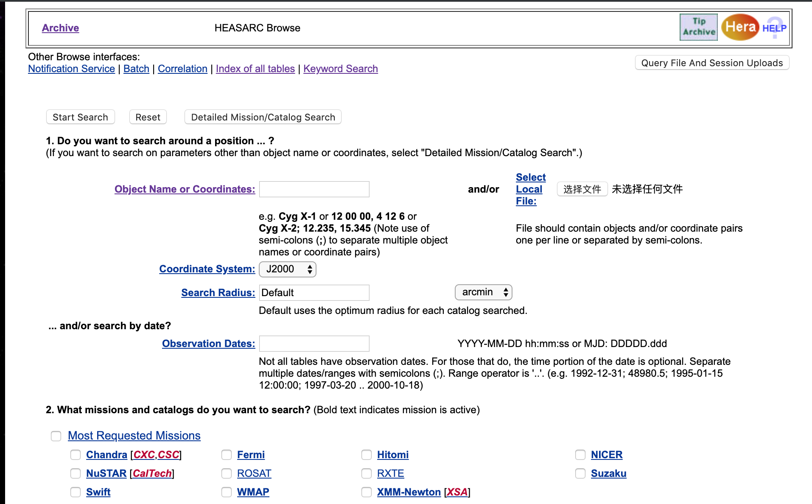Viewport: 812px width, 504px height.
Task: Open the Keyword Search link
Action: (341, 69)
